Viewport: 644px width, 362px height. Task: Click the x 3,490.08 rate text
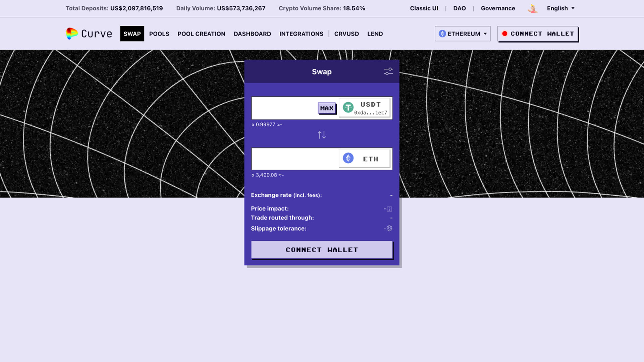coord(268,175)
